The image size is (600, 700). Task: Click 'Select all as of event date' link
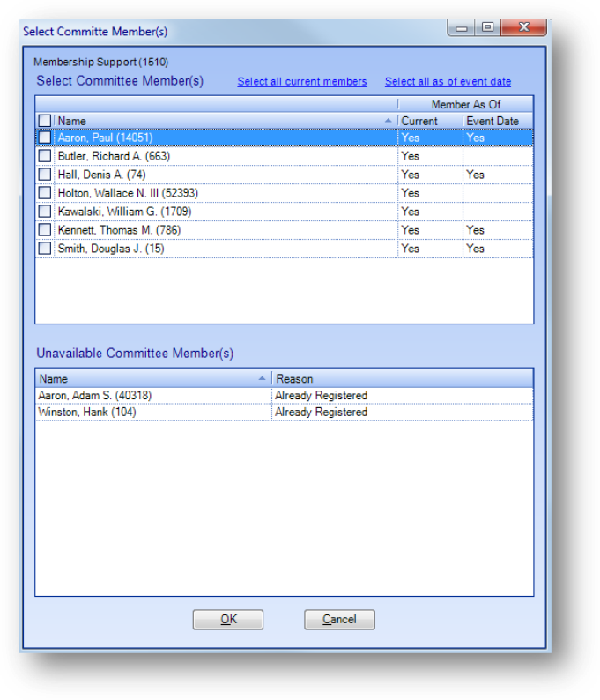tap(448, 82)
